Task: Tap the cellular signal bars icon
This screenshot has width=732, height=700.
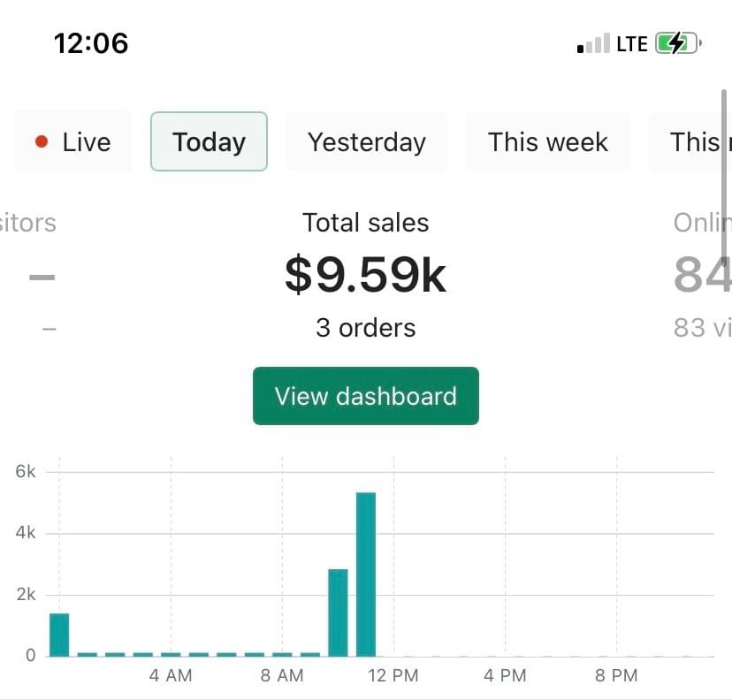Action: [x=593, y=44]
